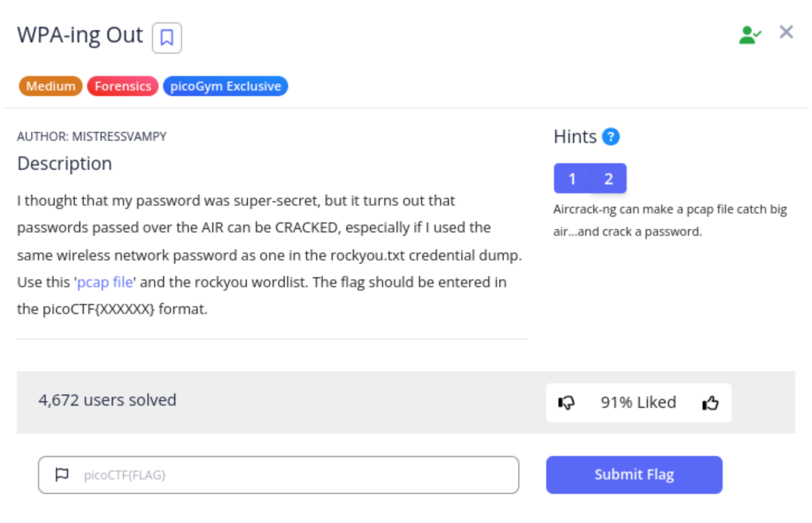Click the author MISTRESSVAMPY label
This screenshot has height=523, width=812.
[92, 136]
